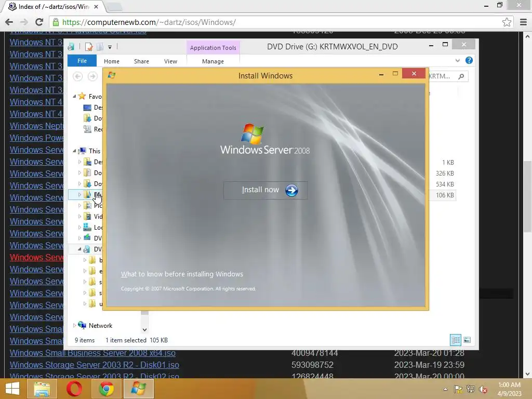The height and width of the screenshot is (399, 532).
Task: Select Install Windows taskbar button
Action: pyautogui.click(x=138, y=389)
